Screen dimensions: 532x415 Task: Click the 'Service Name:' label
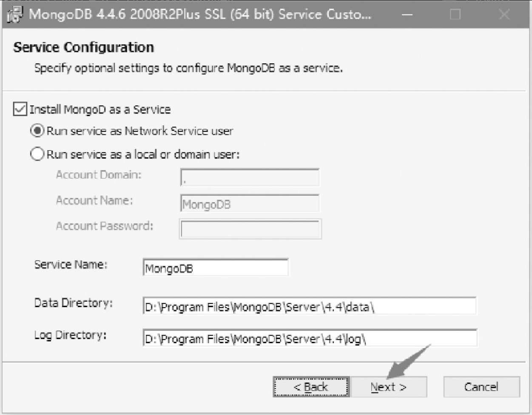pos(71,265)
